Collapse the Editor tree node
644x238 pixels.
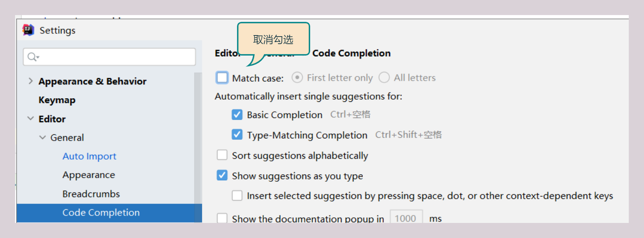[x=30, y=119]
